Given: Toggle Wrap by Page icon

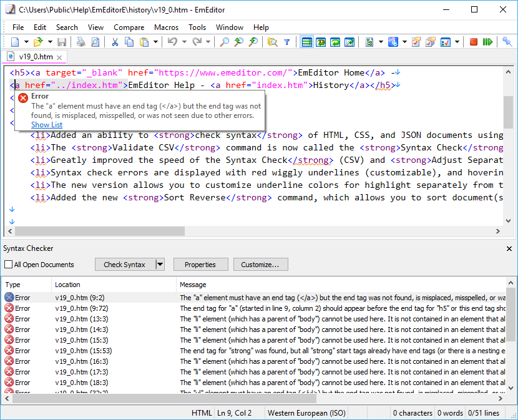Looking at the screenshot, I should (349, 42).
